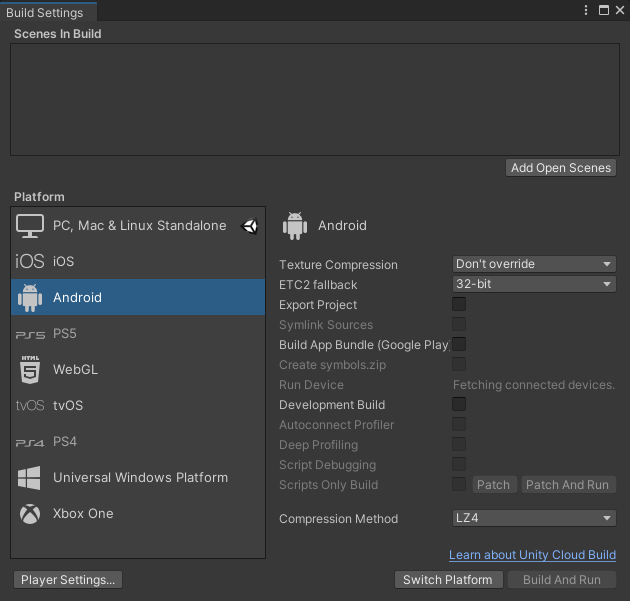Select the WebGL platform row

138,370
